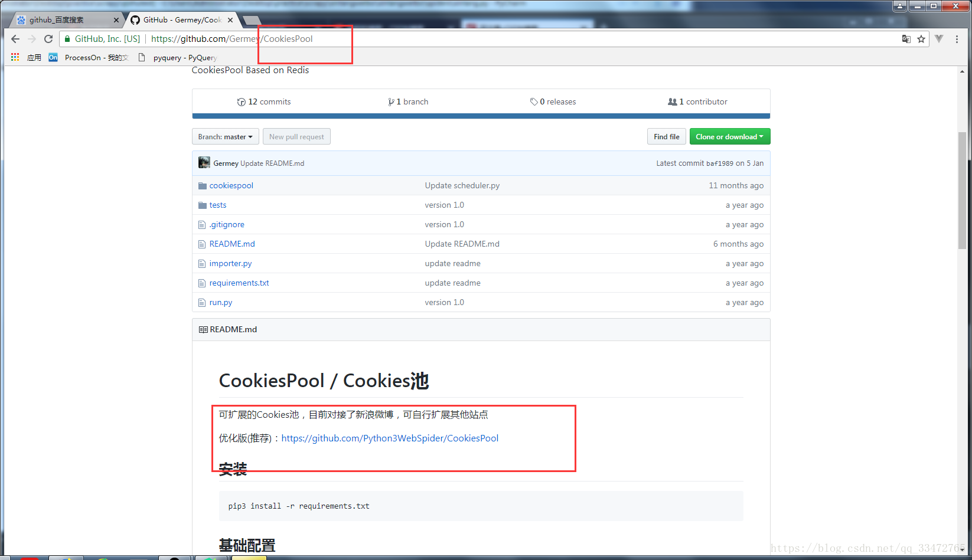The height and width of the screenshot is (560, 972).
Task: Click the 'CookiesPool / Cookies池' heading
Action: click(x=324, y=381)
